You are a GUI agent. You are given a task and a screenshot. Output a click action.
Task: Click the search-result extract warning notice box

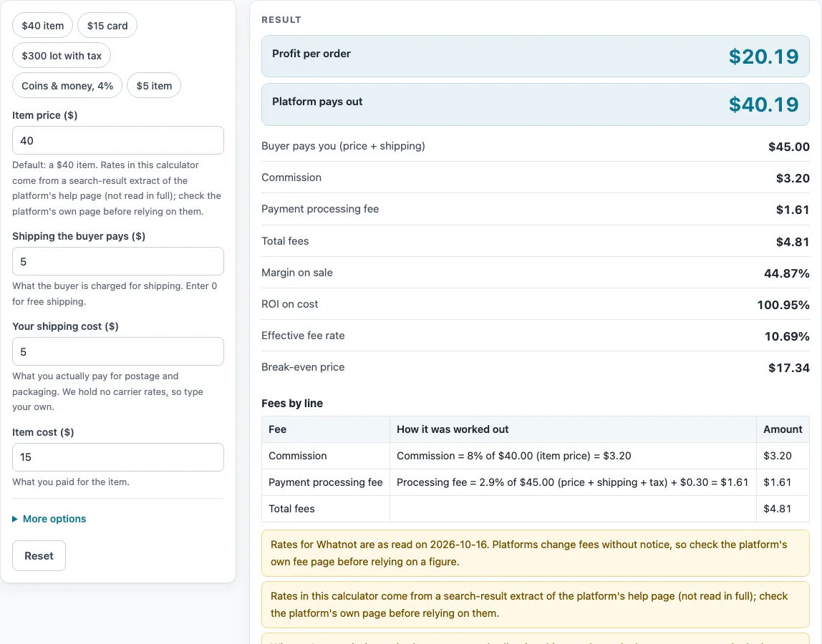tap(536, 604)
